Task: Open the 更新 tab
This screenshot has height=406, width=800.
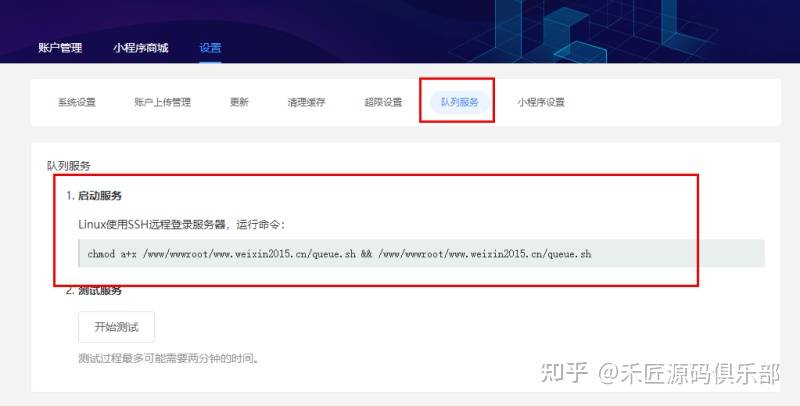Action: 239,102
